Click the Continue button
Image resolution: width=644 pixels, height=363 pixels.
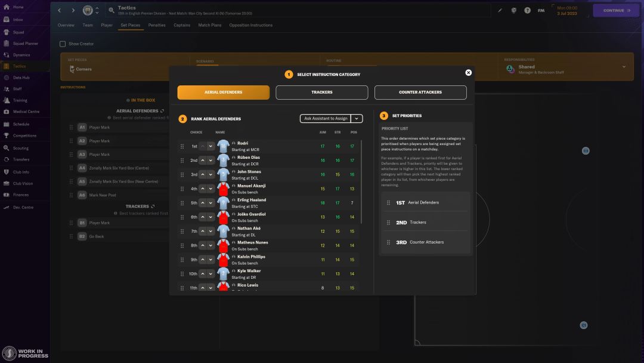(616, 10)
